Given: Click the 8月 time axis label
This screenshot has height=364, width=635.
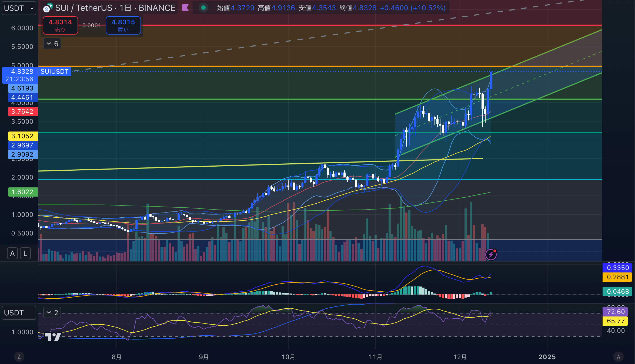Looking at the screenshot, I should point(116,357).
